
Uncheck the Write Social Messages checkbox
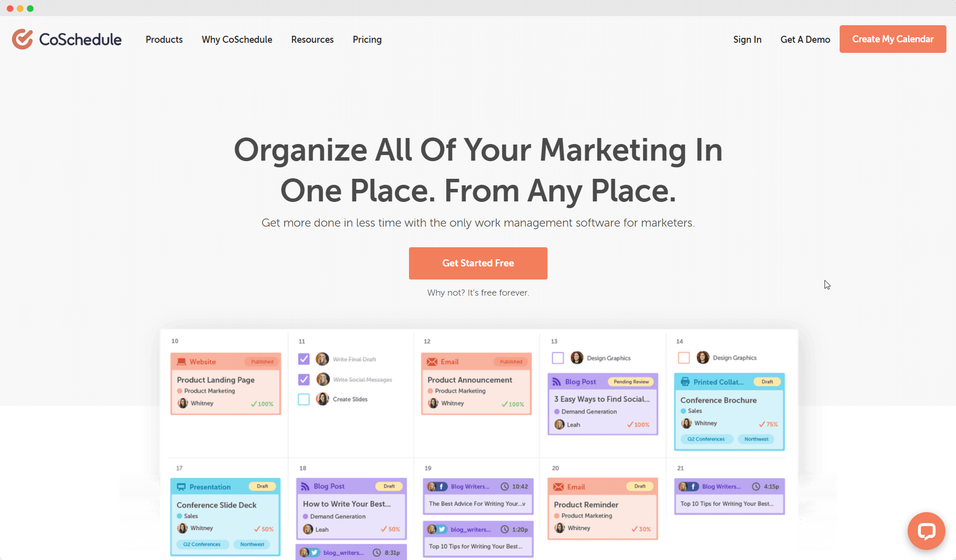coord(304,379)
